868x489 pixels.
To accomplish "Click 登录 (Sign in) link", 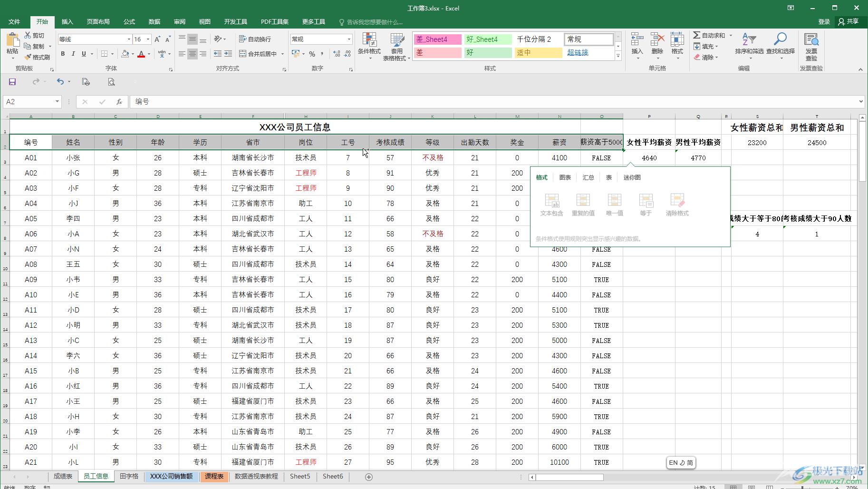I will pos(824,22).
